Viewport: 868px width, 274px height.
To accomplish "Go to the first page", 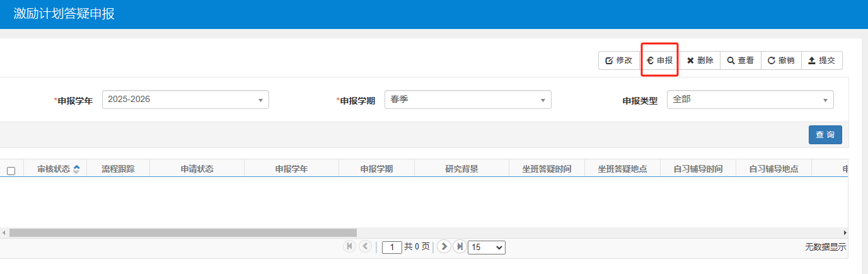I will pos(349,247).
